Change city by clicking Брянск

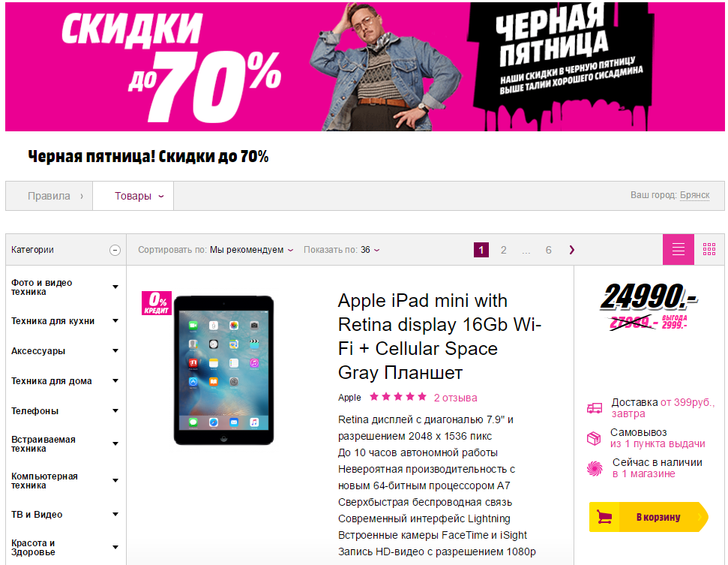tap(694, 195)
